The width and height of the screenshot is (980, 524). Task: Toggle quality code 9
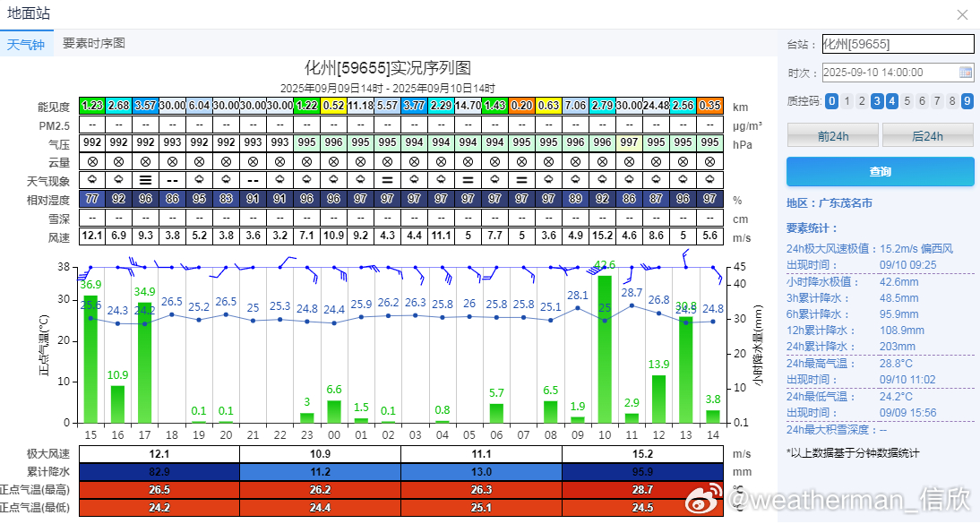tap(967, 101)
